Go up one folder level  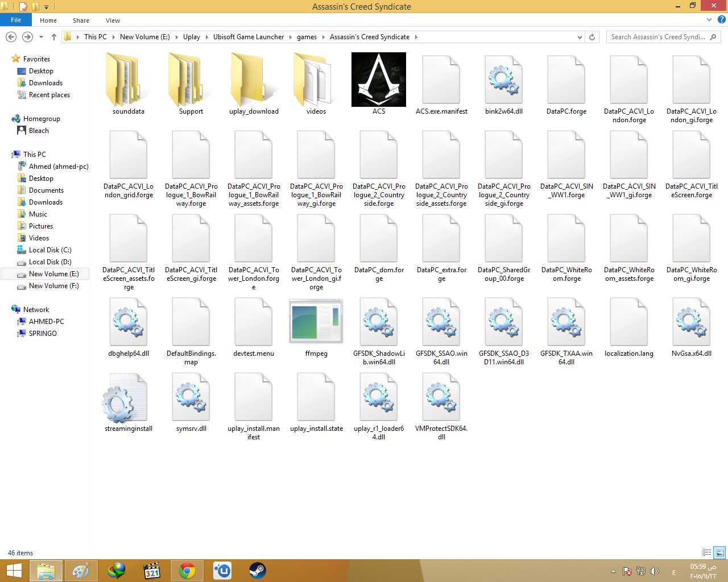point(54,37)
